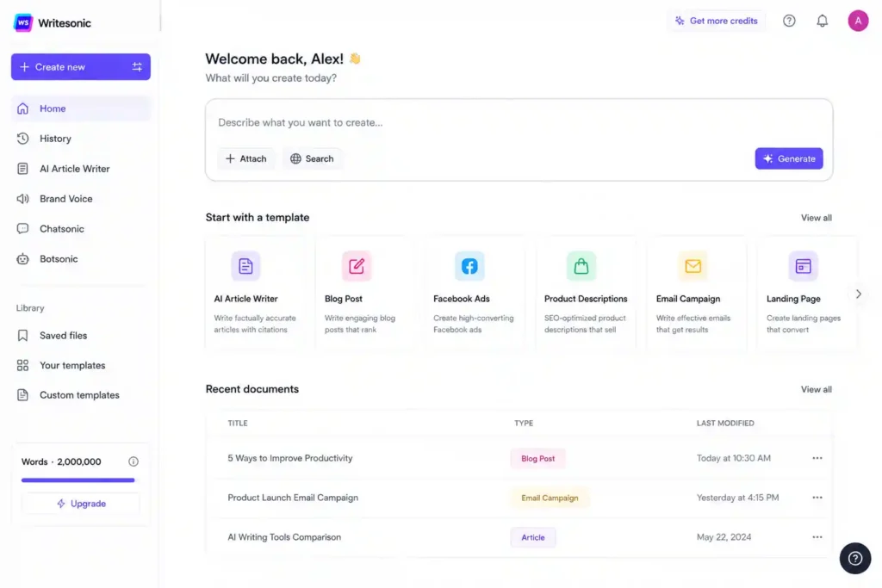
Task: Click the Blog Post type tag
Action: [x=537, y=458]
